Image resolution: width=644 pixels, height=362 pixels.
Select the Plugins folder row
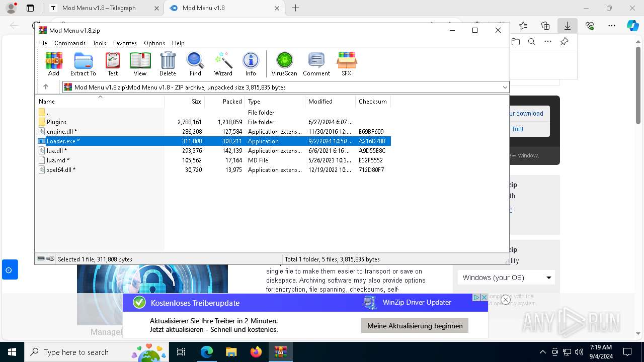[213, 122]
